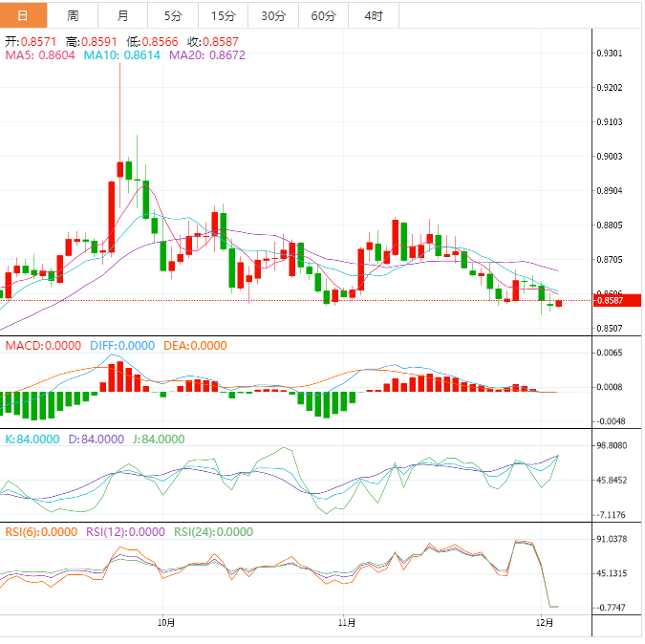The width and height of the screenshot is (645, 644).
Task: Click the low price 低:0.8566
Action: (153, 41)
